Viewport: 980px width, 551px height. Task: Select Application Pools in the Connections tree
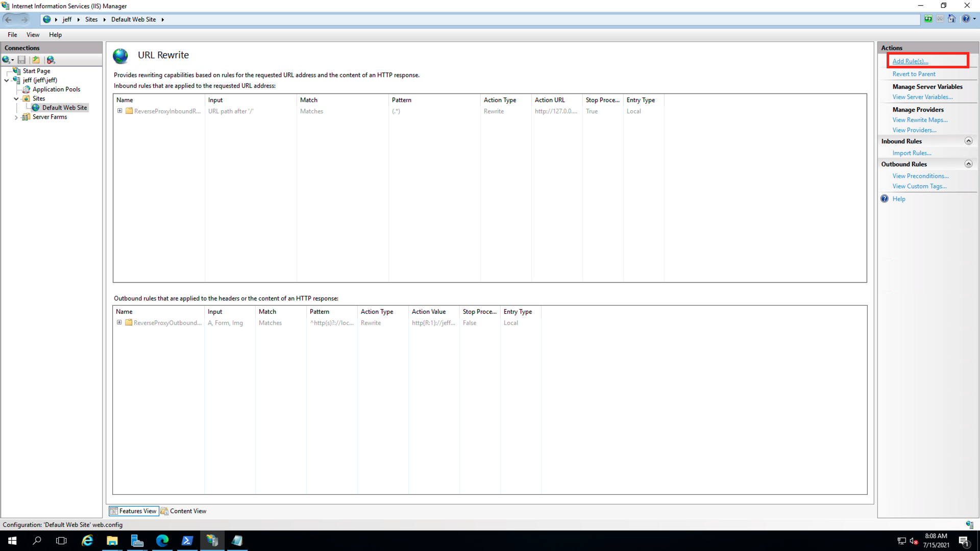(56, 89)
